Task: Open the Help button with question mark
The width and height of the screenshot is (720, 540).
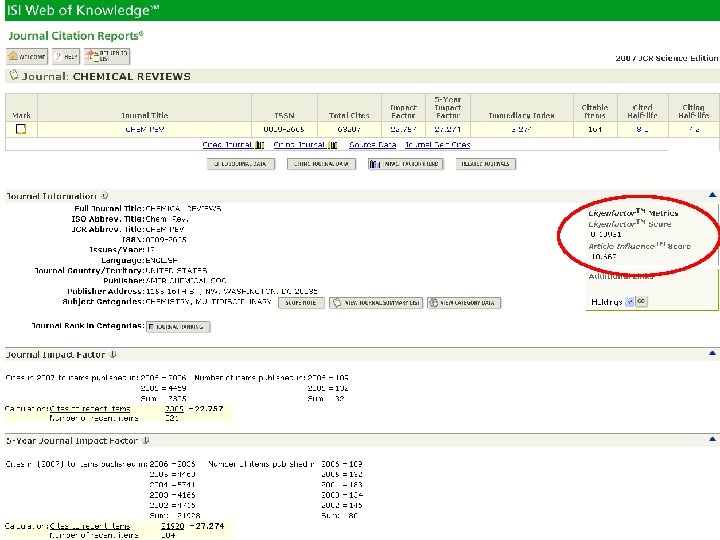Action: click(66, 56)
